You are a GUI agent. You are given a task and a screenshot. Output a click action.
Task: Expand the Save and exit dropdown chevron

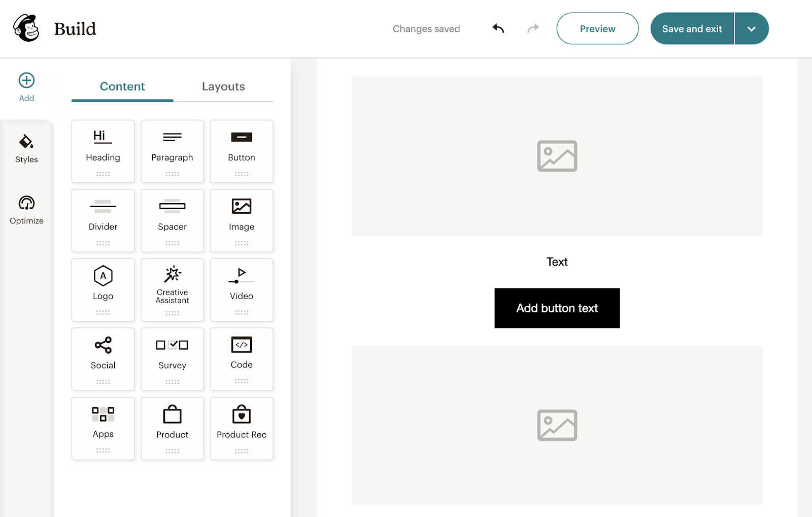tap(751, 28)
